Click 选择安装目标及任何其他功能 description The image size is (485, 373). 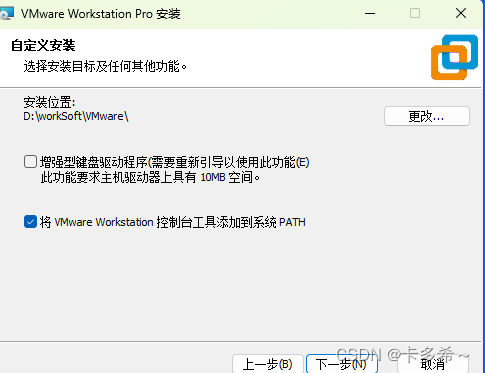[x=105, y=66]
